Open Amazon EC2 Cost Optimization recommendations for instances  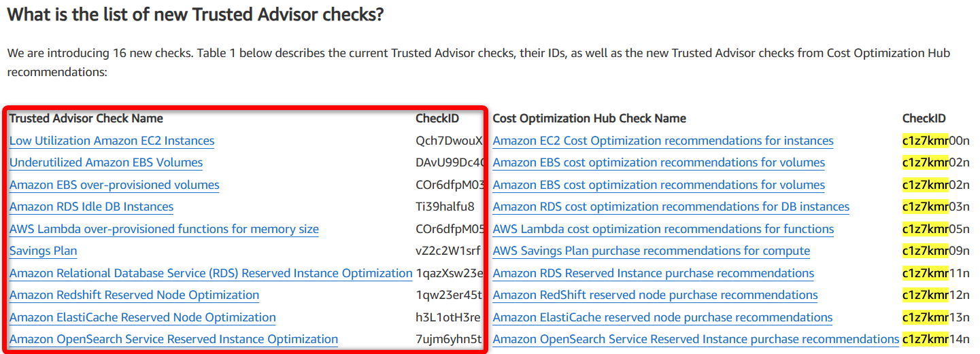point(663,141)
